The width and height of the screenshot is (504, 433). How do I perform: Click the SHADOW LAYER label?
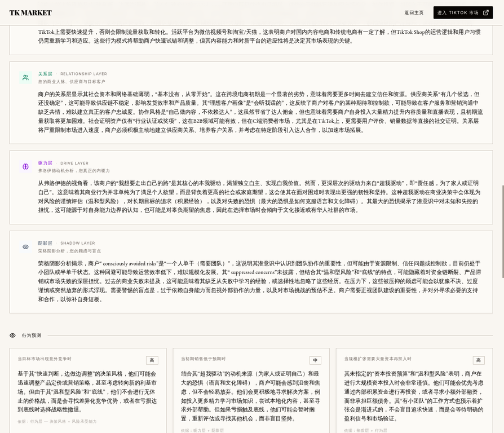coord(78,244)
